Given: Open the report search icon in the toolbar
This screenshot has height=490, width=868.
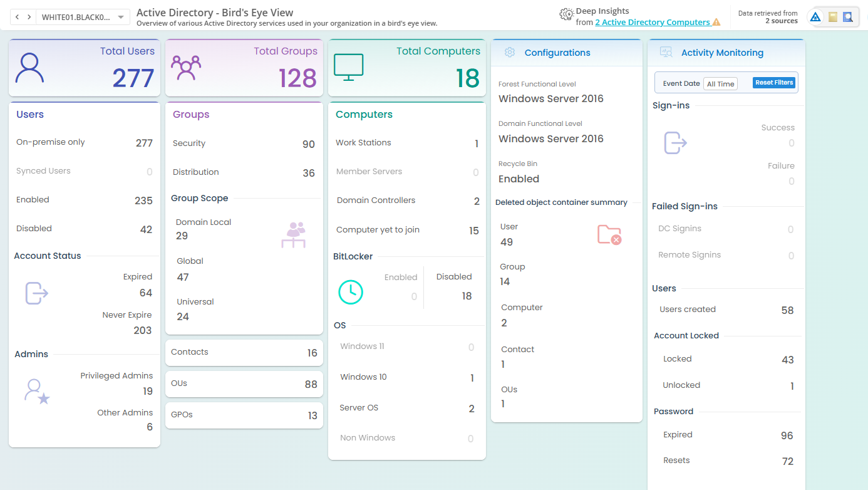Looking at the screenshot, I should [849, 16].
